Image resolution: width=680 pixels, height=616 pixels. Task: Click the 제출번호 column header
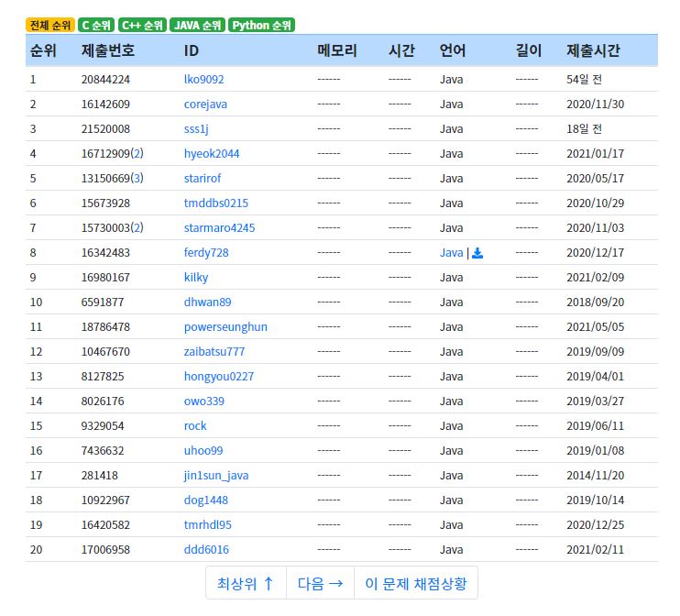pyautogui.click(x=108, y=50)
